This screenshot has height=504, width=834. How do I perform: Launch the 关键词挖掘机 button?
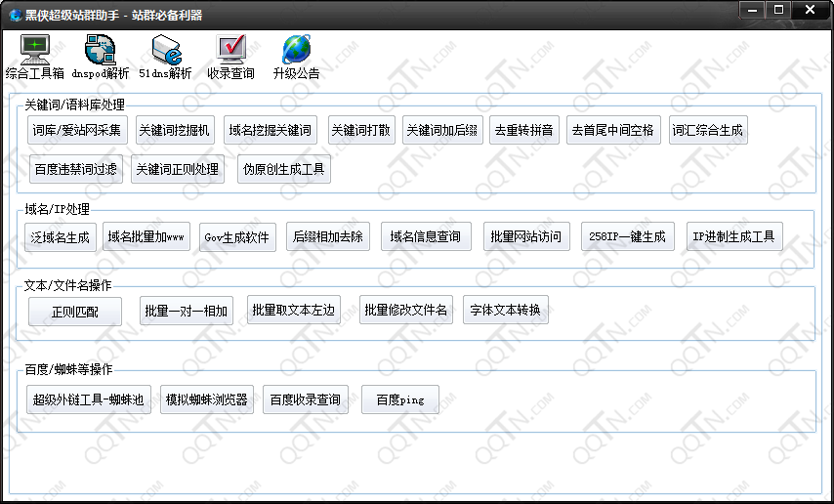(x=173, y=130)
